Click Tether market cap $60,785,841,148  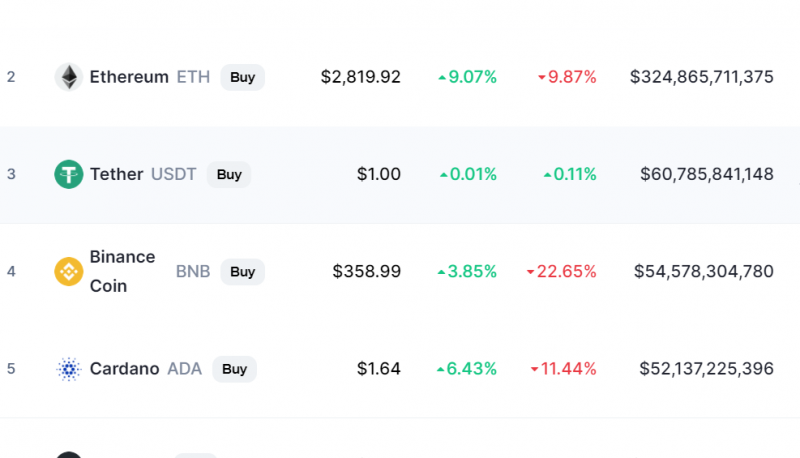point(707,174)
